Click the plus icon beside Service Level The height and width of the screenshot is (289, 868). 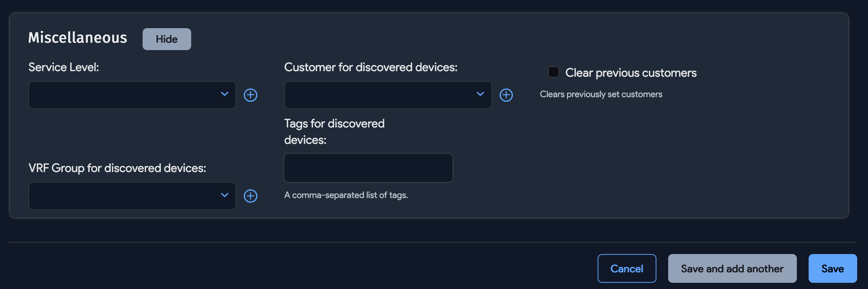250,95
